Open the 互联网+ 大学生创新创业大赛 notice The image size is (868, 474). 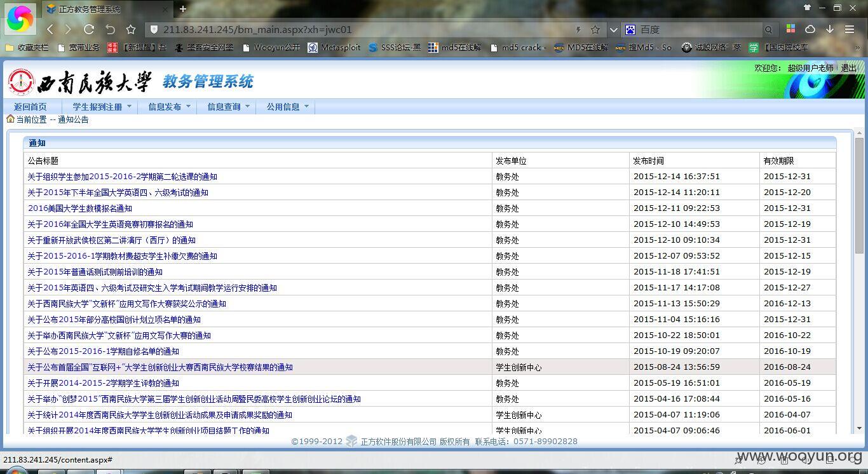(160, 367)
